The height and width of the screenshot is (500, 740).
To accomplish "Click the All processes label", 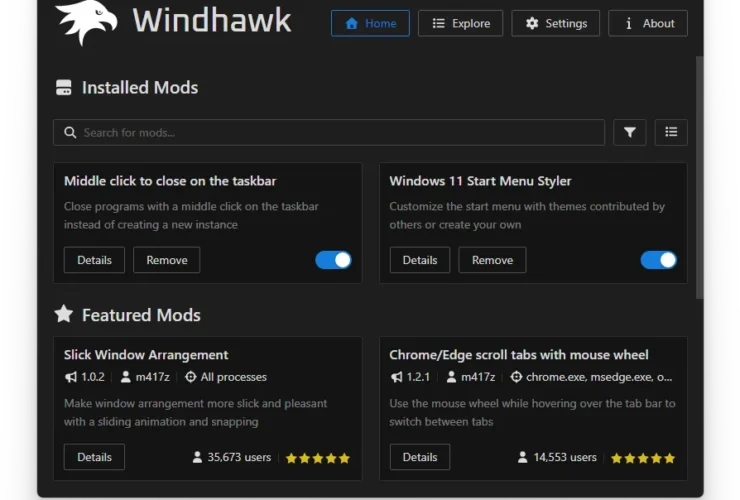I will point(234,377).
